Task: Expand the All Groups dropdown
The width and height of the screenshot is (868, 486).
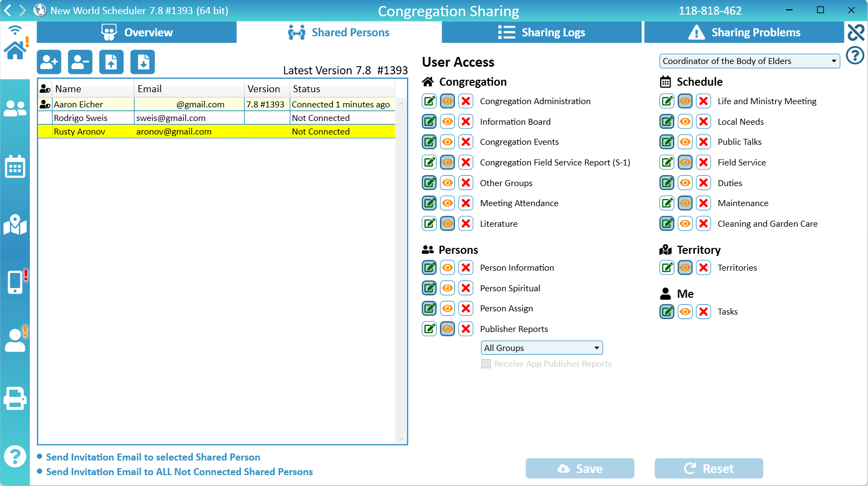Action: pyautogui.click(x=542, y=348)
